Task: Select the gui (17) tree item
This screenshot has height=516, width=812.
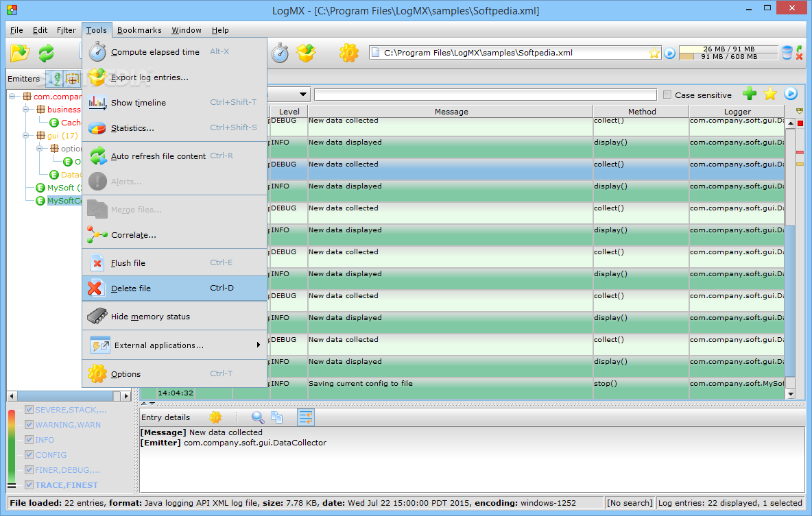Action: 62,136
